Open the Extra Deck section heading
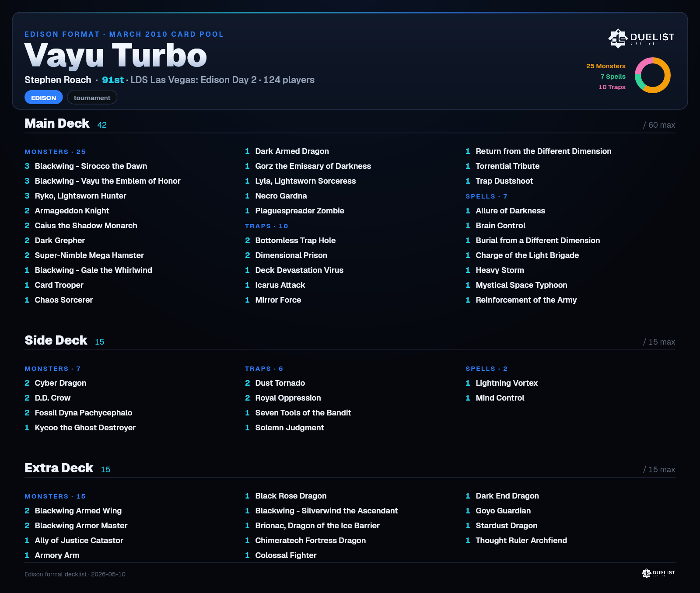 (x=59, y=468)
